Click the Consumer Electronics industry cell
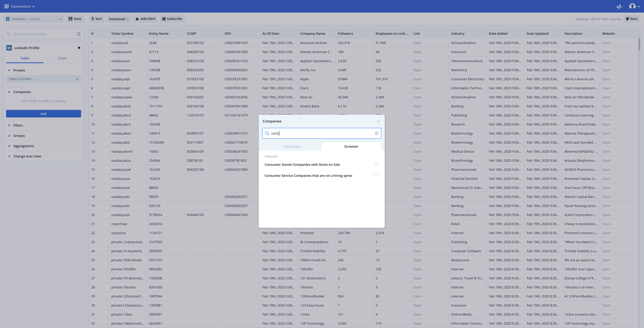The image size is (644, 328). (468, 79)
